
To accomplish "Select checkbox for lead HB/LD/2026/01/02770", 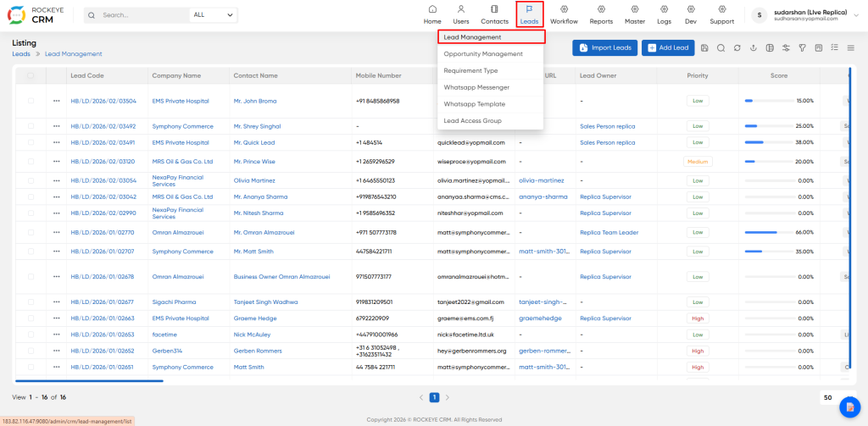I will [31, 233].
